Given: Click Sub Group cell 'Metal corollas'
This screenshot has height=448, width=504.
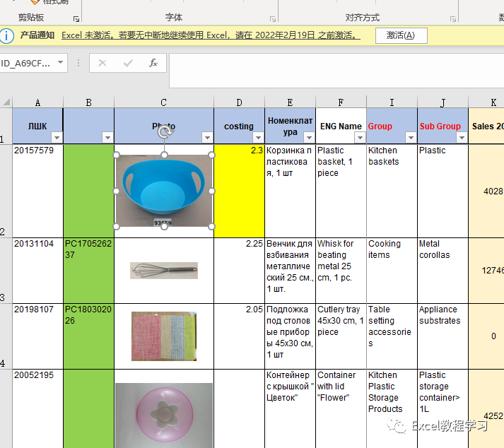Looking at the screenshot, I should click(443, 271).
